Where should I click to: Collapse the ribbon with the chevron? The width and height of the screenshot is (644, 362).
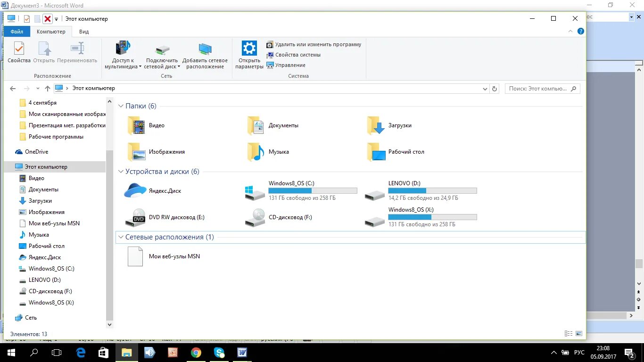(x=571, y=31)
